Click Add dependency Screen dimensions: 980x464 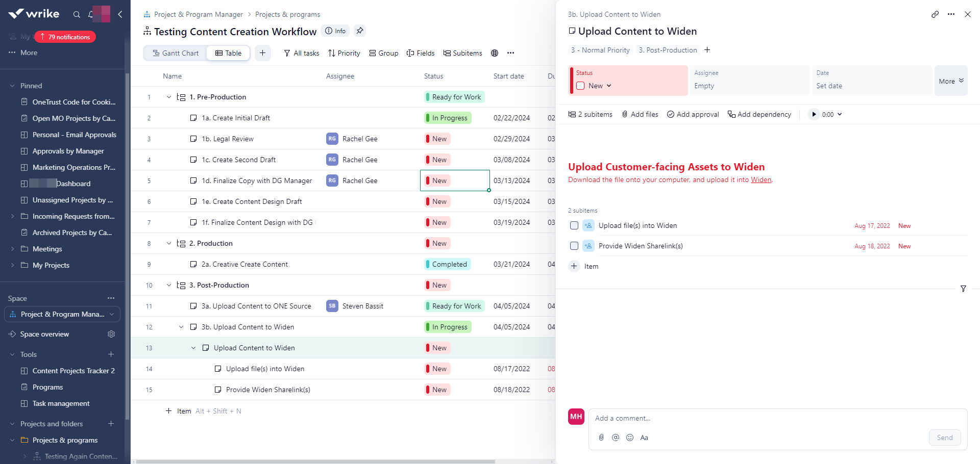click(759, 114)
